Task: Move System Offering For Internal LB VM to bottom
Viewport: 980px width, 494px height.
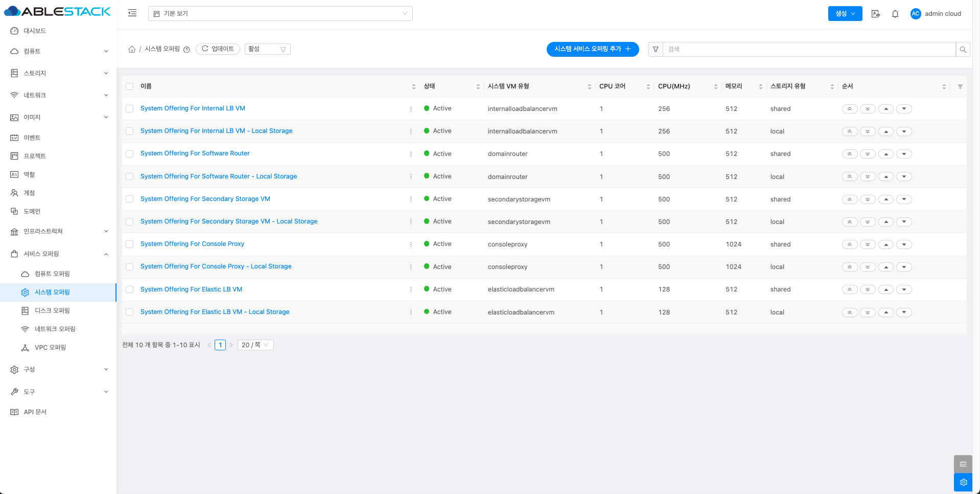Action: (868, 109)
